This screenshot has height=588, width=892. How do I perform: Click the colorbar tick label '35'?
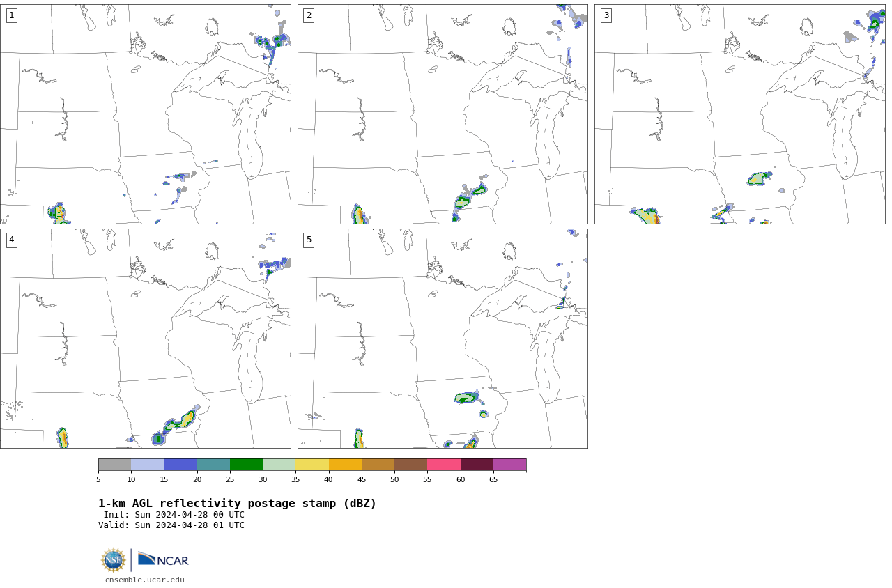point(295,479)
